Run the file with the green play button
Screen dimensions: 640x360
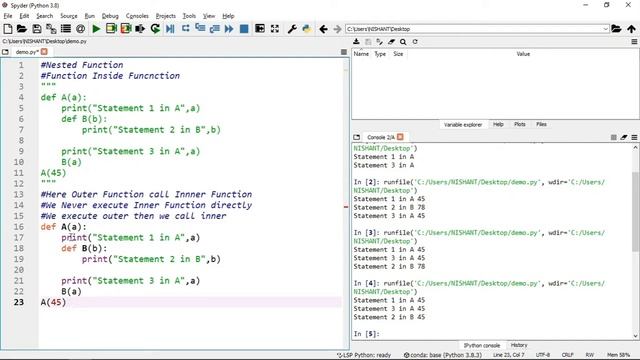pyautogui.click(x=96, y=29)
